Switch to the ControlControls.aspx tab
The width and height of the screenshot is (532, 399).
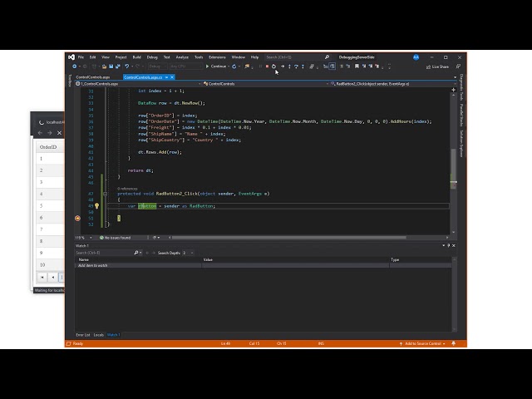point(93,76)
